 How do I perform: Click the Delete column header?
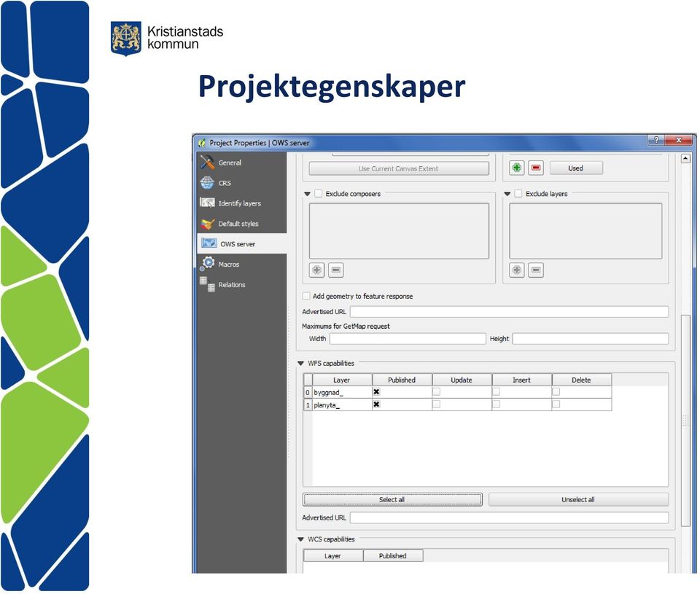point(581,380)
